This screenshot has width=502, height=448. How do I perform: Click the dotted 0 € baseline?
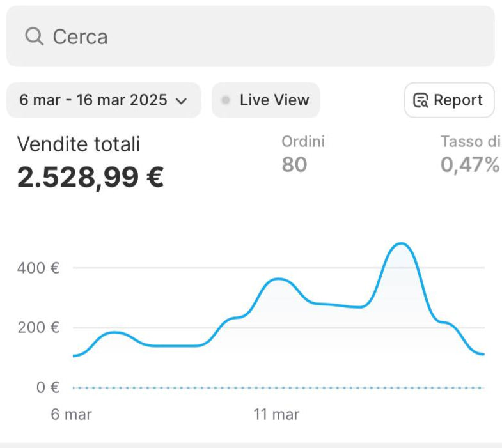[x=279, y=388]
